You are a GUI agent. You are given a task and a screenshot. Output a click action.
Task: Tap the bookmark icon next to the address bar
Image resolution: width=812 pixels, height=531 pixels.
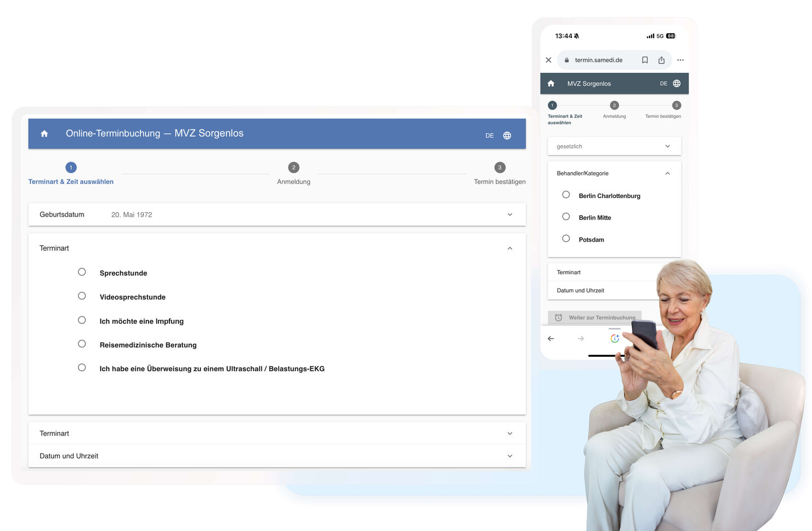tap(644, 59)
